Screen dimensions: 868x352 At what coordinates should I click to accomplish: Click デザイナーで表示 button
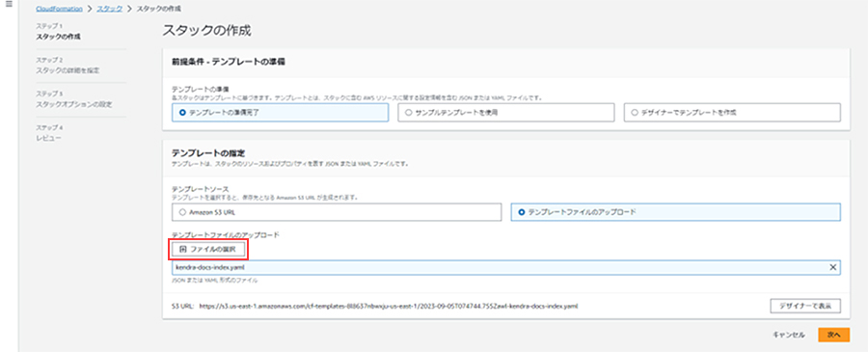[x=805, y=306]
